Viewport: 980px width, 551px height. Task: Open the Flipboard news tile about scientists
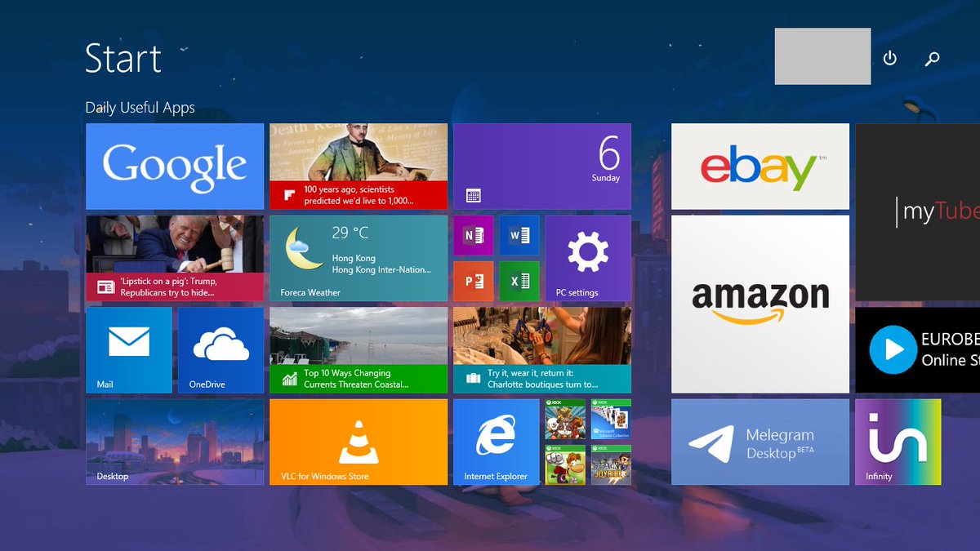tap(359, 167)
